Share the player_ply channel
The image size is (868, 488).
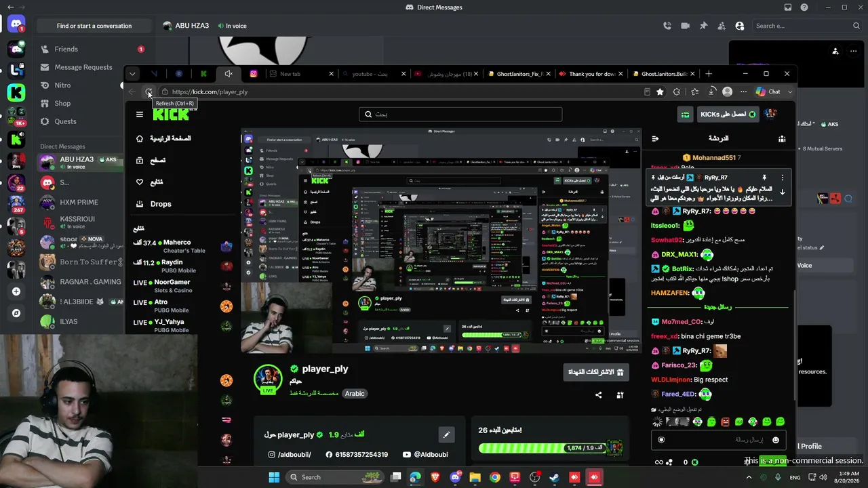click(x=598, y=395)
